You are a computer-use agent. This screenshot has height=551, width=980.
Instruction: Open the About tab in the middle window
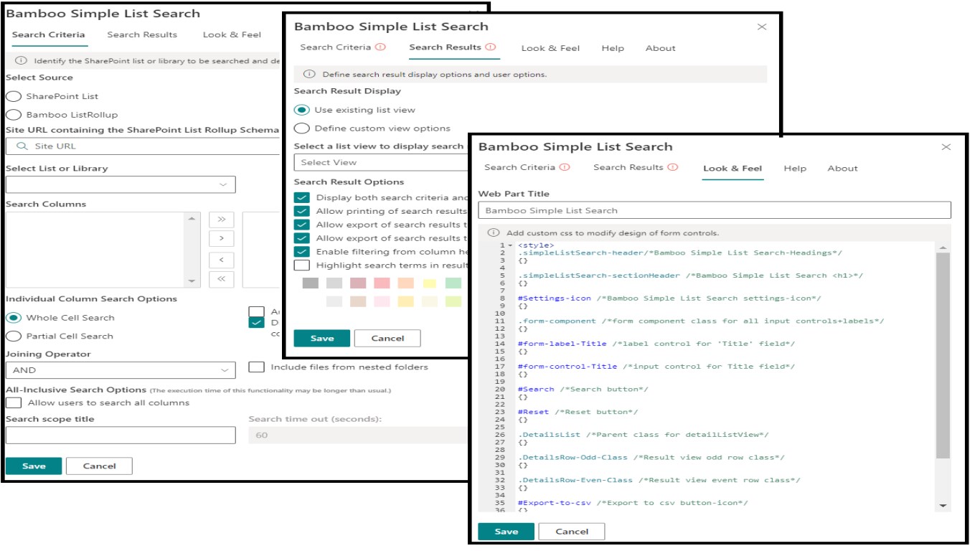(x=660, y=48)
